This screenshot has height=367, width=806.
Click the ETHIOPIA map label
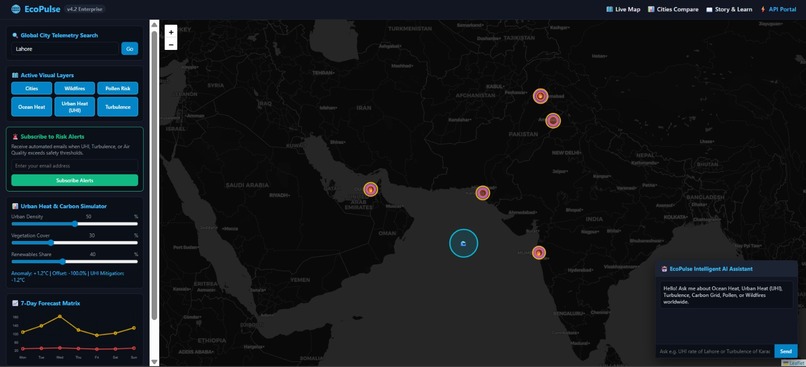tap(212, 340)
